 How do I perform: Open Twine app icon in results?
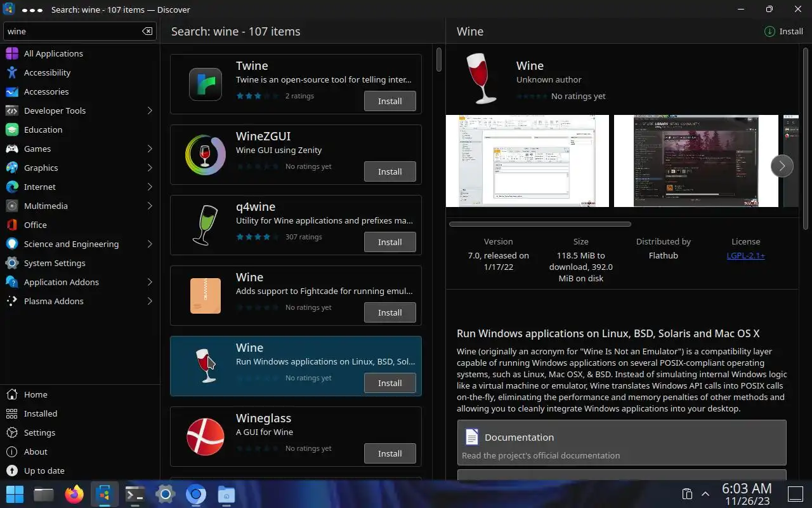pyautogui.click(x=206, y=84)
